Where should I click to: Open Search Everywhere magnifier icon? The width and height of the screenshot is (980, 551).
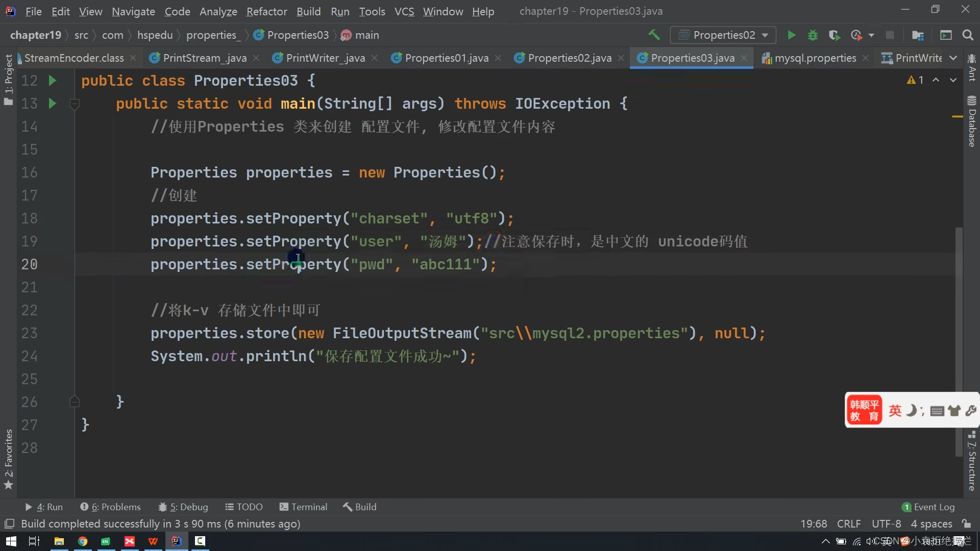(x=967, y=35)
